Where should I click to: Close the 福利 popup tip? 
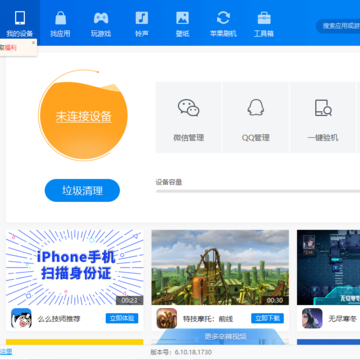pos(33,43)
